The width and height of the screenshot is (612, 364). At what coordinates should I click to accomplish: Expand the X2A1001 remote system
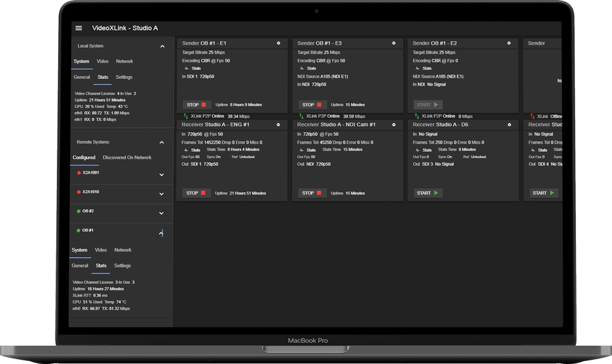pyautogui.click(x=162, y=174)
